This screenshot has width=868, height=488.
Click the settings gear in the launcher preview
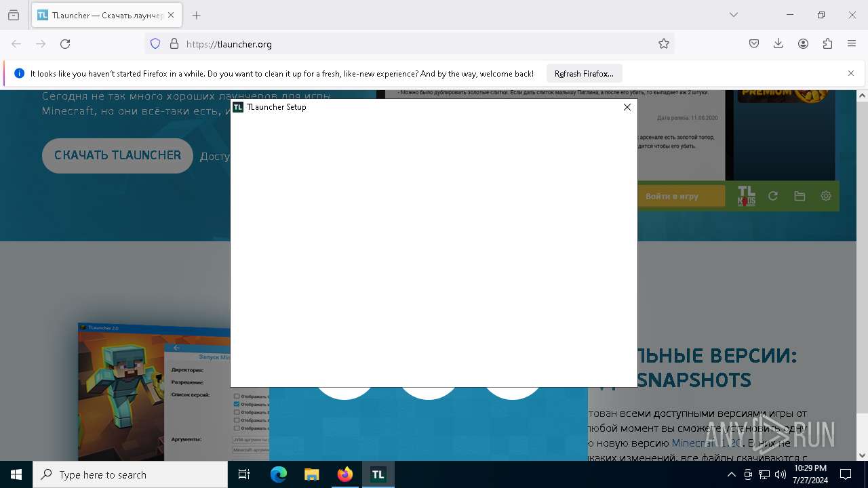point(826,196)
